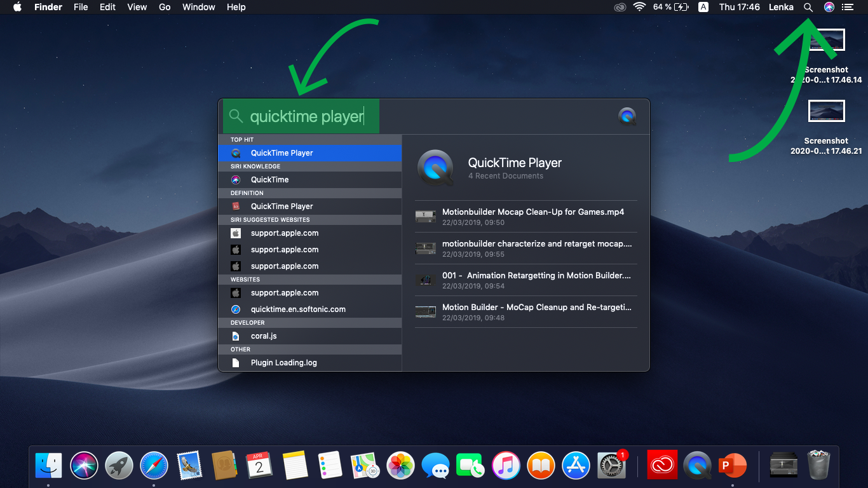Open FaceTime from the Dock
Image resolution: width=868 pixels, height=488 pixels.
(x=471, y=466)
